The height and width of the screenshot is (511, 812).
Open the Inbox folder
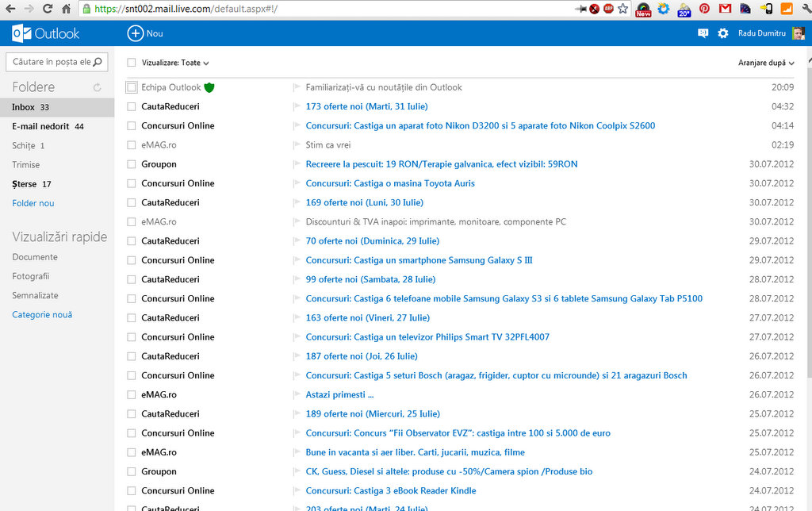(57, 107)
